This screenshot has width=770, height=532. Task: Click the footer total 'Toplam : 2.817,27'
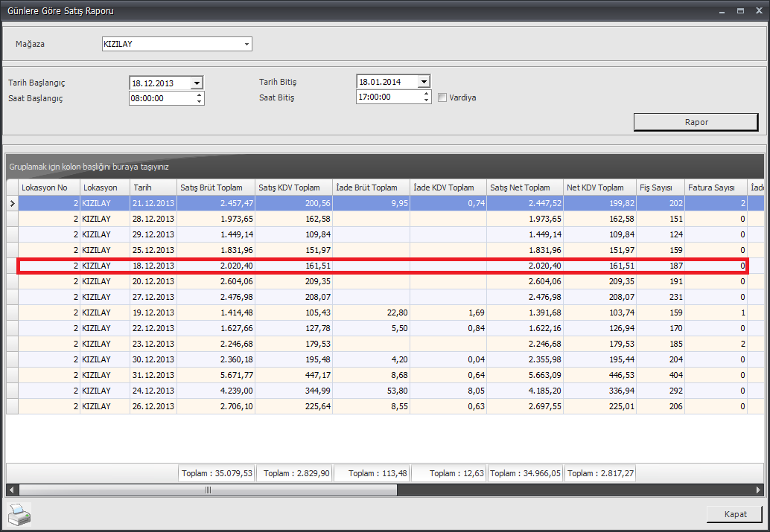(x=600, y=474)
